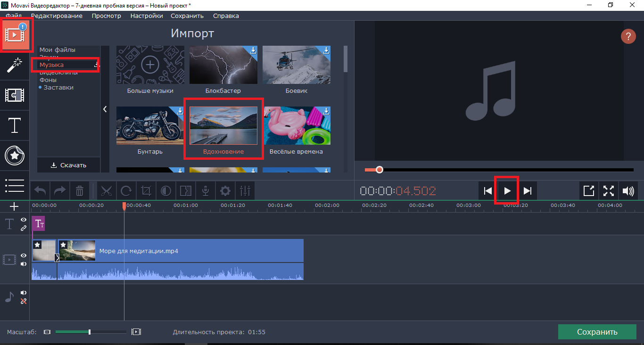Adjust the Масштаб zoom slider handle
Screen dimensions: 644x345
pyautogui.click(x=90, y=332)
